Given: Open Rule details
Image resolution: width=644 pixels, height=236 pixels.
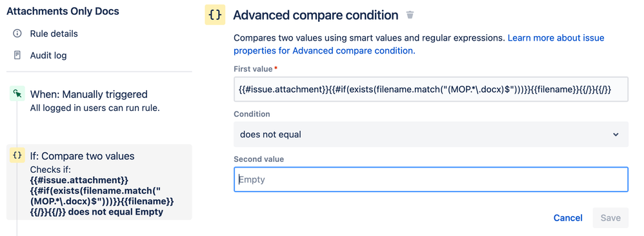Looking at the screenshot, I should (x=54, y=34).
